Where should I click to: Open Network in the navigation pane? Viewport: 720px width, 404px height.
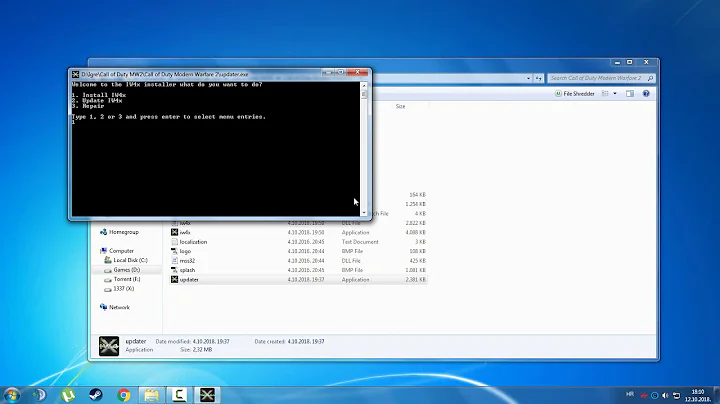point(115,307)
